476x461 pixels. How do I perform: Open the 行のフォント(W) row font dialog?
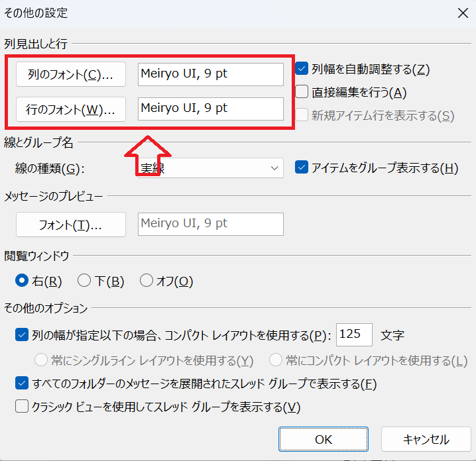point(71,109)
